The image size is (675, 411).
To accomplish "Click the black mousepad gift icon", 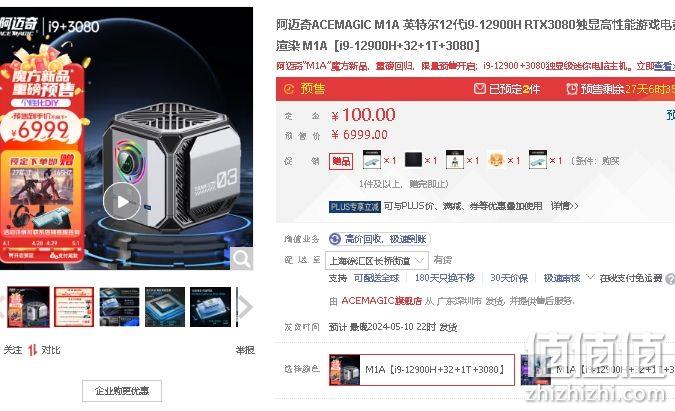I will coord(414,160).
